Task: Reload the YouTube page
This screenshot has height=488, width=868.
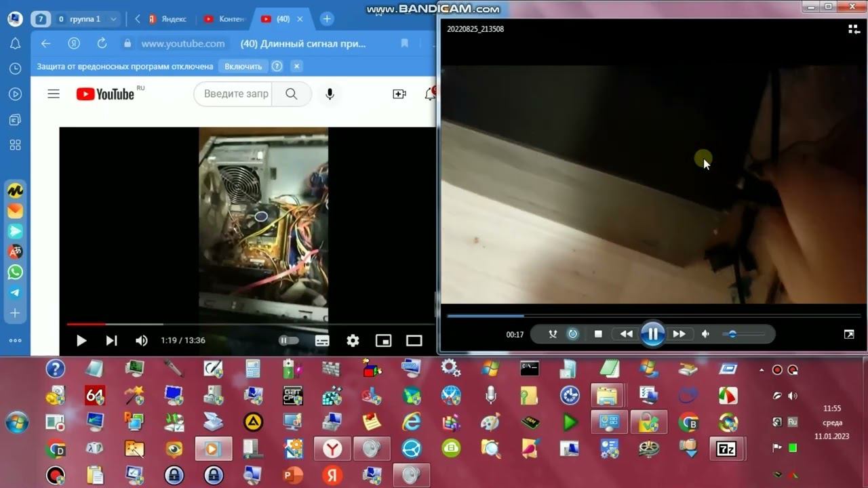Action: [x=102, y=43]
